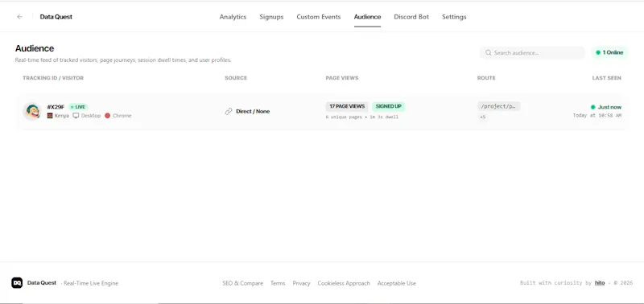Open the Settings tab
The height and width of the screenshot is (304, 644).
coord(454,17)
